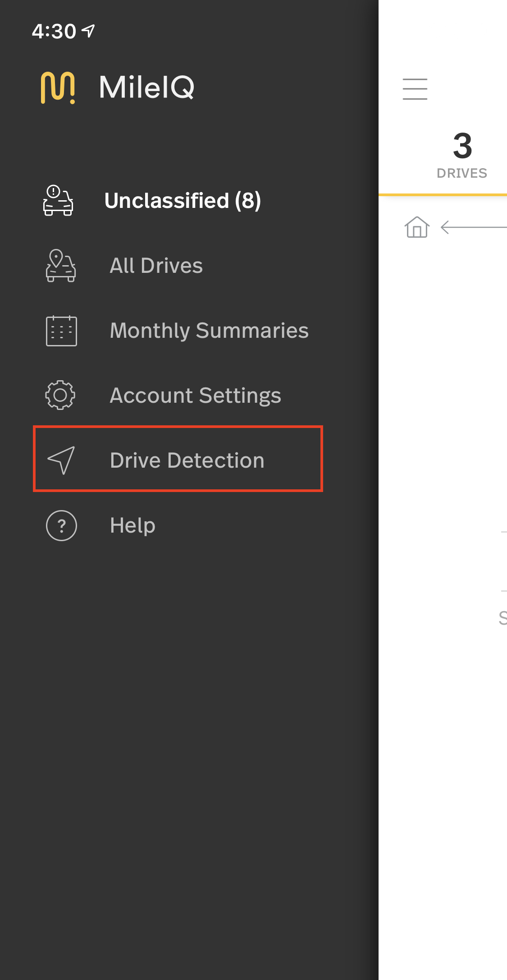
Task: Click the All Drives car pin icon
Action: pos(61,266)
